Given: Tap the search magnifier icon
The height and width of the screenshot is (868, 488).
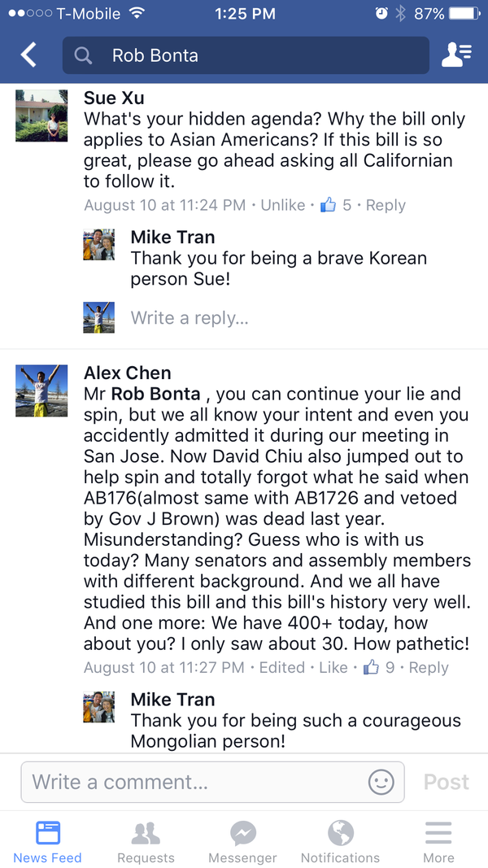Looking at the screenshot, I should (83, 55).
